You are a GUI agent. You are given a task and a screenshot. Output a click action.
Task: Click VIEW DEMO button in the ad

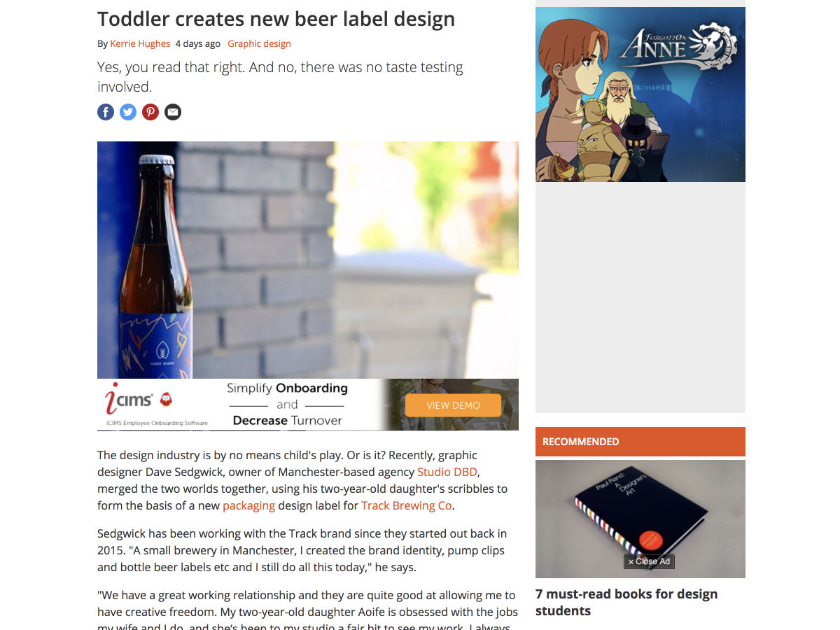coord(453,405)
